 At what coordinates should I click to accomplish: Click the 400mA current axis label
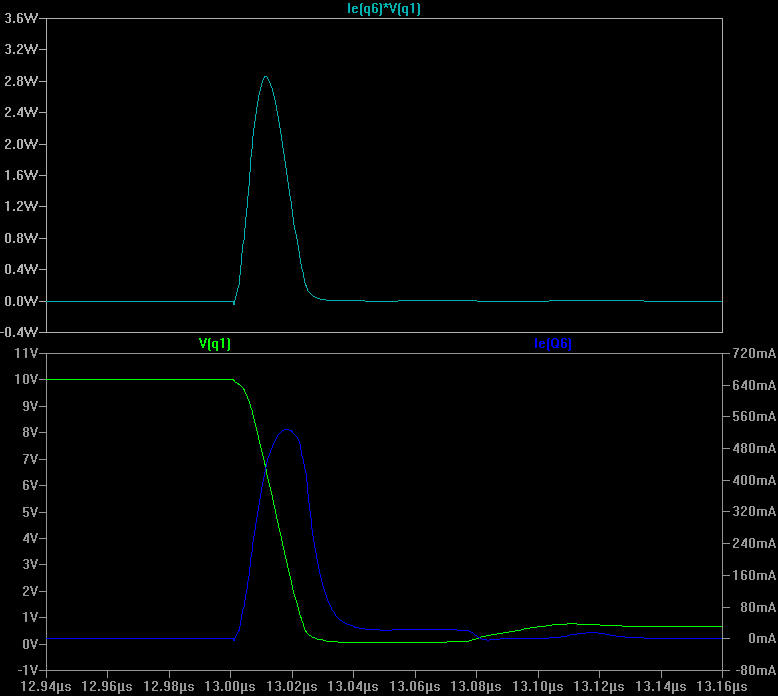click(x=754, y=480)
